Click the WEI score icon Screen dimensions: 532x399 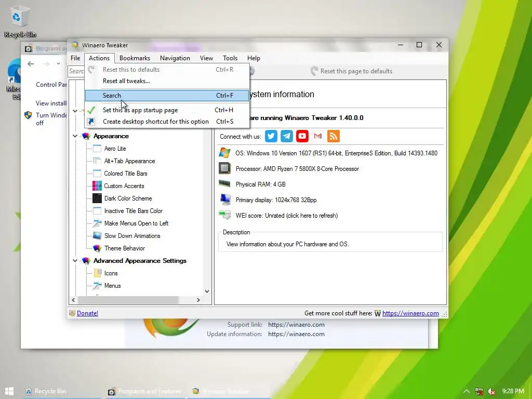pyautogui.click(x=224, y=215)
